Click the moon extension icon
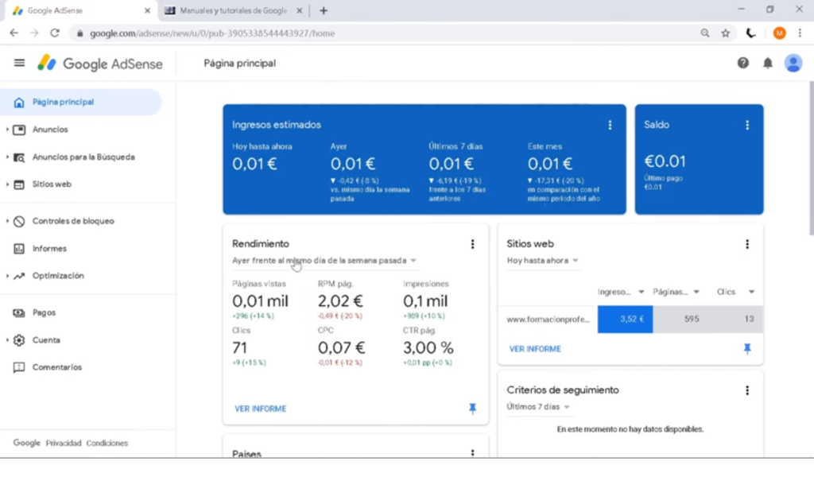Screen dimensions: 814x504 coord(750,33)
